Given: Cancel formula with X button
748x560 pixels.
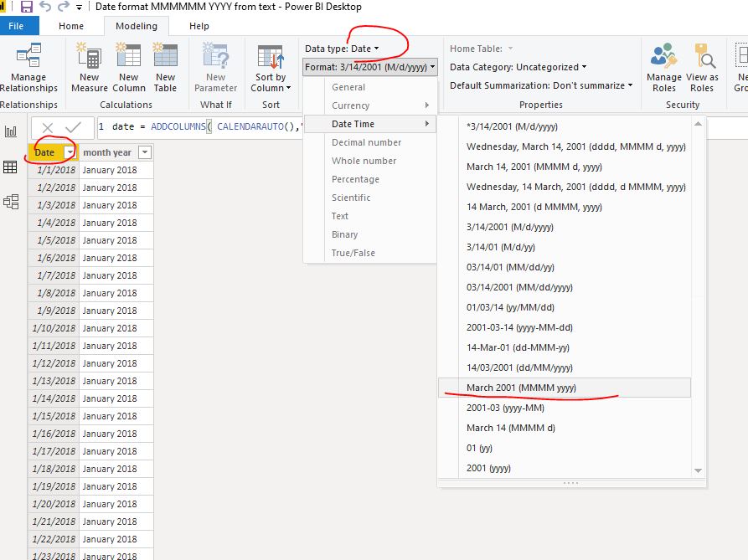Looking at the screenshot, I should [47, 127].
